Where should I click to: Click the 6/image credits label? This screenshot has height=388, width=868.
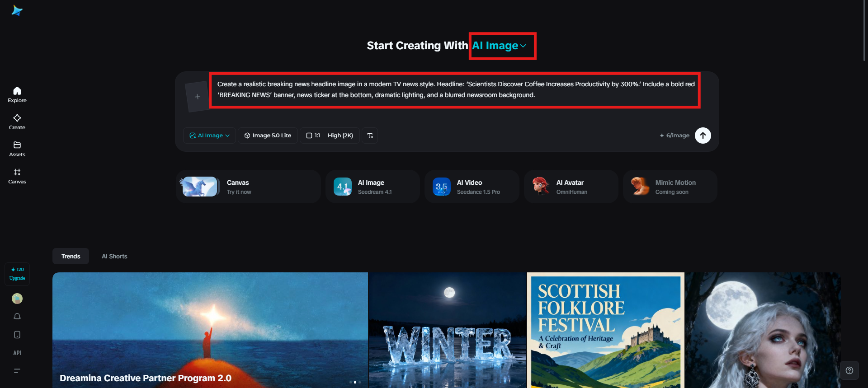point(675,136)
